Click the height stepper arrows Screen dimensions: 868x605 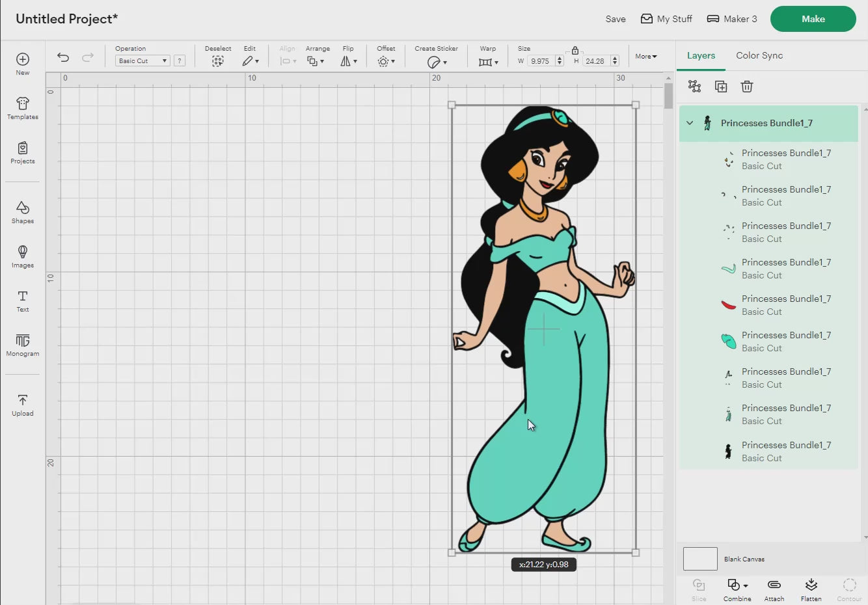click(615, 61)
